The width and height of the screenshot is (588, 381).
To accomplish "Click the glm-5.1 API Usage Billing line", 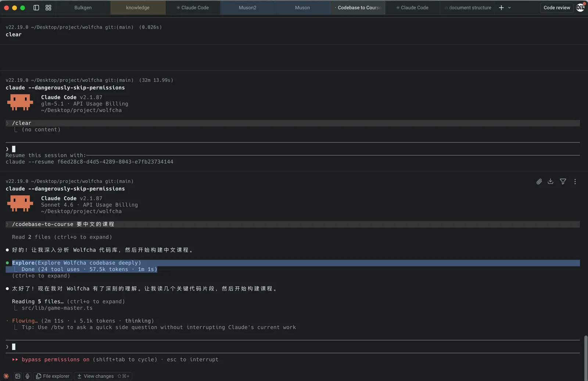I will click(85, 104).
